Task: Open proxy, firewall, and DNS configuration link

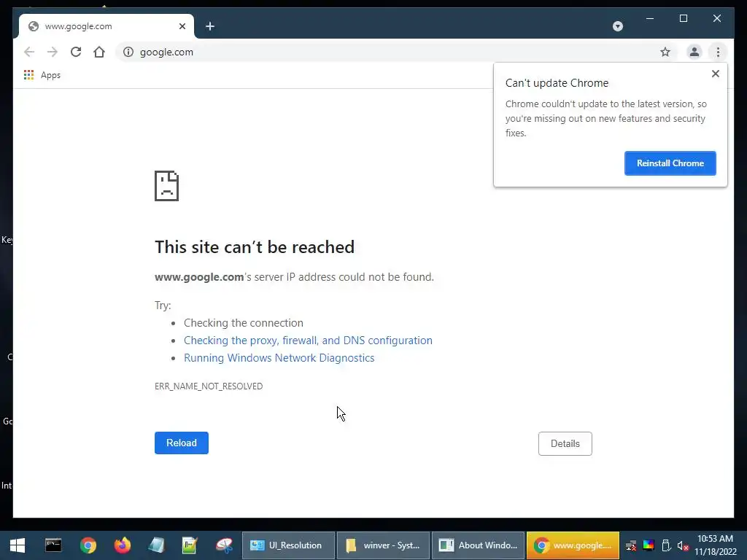Action: coord(308,340)
